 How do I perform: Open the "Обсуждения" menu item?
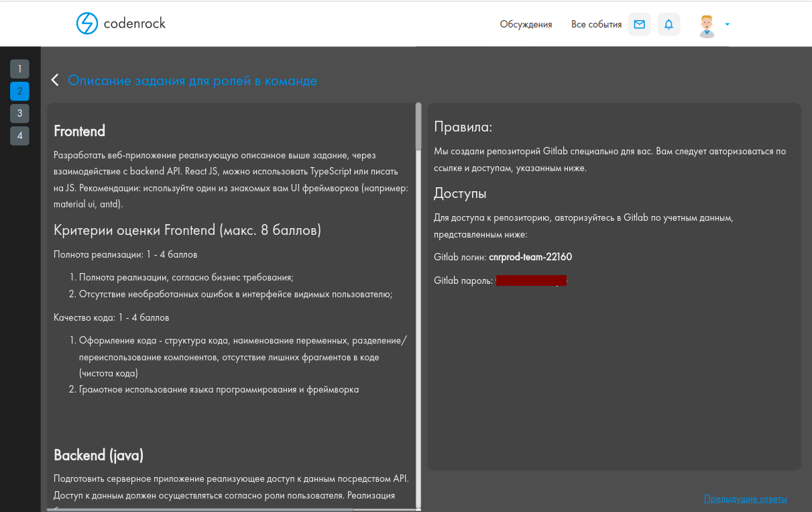tap(526, 23)
